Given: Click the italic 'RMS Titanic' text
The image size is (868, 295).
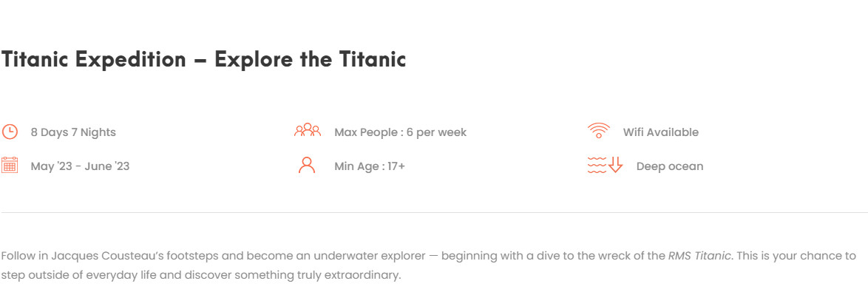Looking at the screenshot, I should [699, 256].
